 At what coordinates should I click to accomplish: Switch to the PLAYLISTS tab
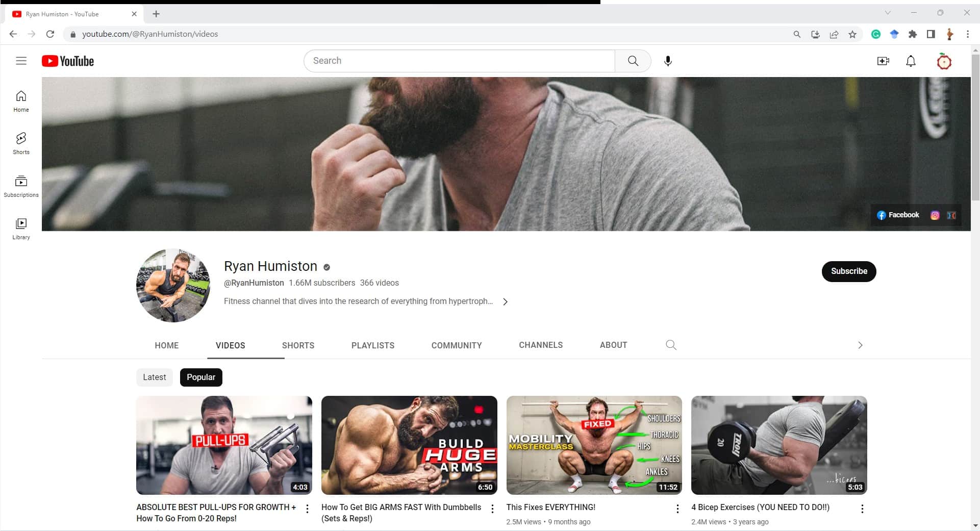click(373, 345)
